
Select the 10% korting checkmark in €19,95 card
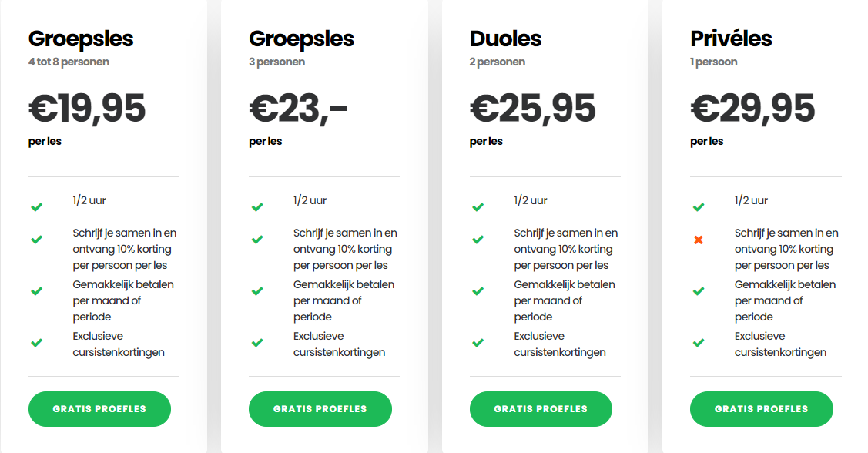tap(36, 240)
